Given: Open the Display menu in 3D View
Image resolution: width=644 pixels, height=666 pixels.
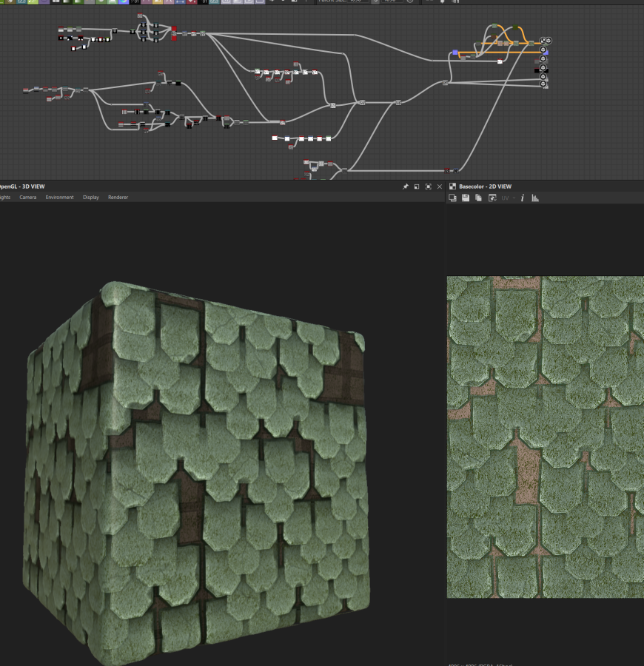Looking at the screenshot, I should click(91, 197).
